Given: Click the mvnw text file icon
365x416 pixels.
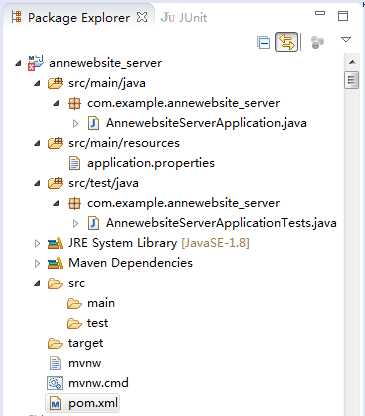Looking at the screenshot, I should click(x=55, y=363).
